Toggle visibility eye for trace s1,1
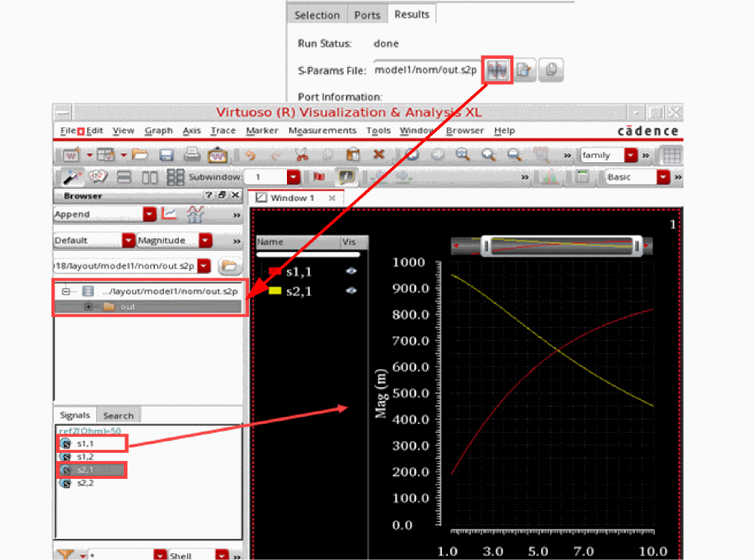 (351, 271)
